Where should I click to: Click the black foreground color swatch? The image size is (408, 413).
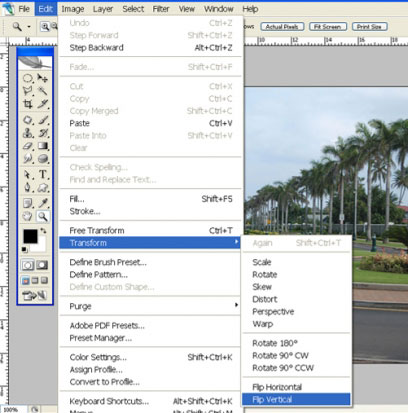coord(30,236)
